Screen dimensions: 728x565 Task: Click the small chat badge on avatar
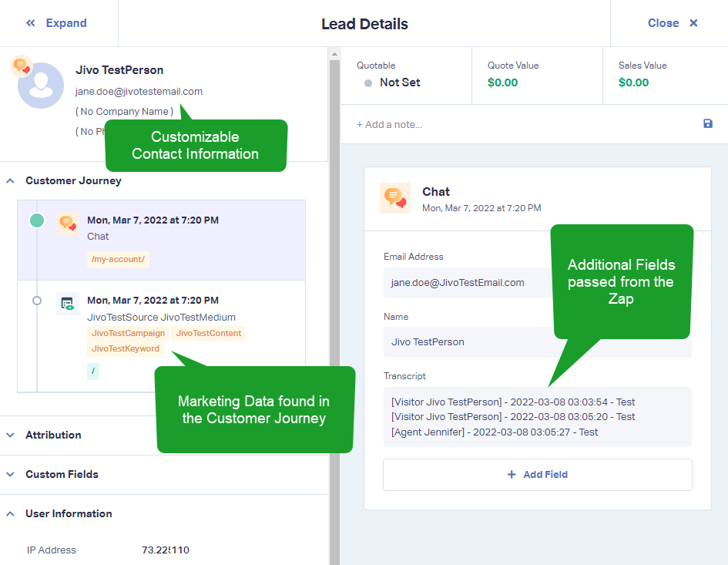point(21,66)
